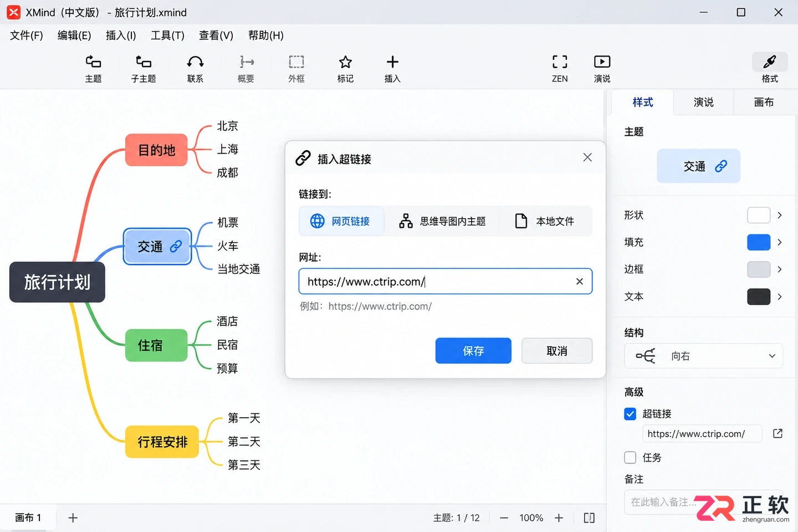The height and width of the screenshot is (532, 798).
Task: Click into the 网址 URL input field
Action: [x=445, y=282]
